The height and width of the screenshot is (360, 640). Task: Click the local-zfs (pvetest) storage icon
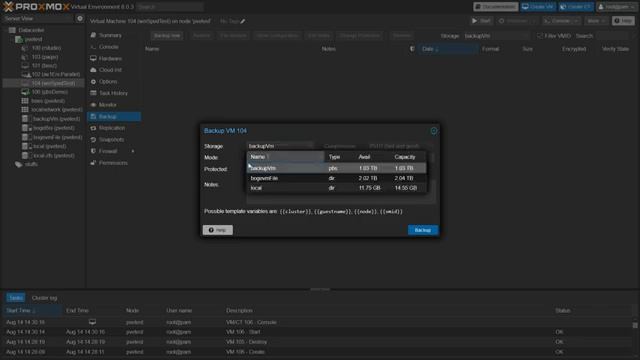26,156
